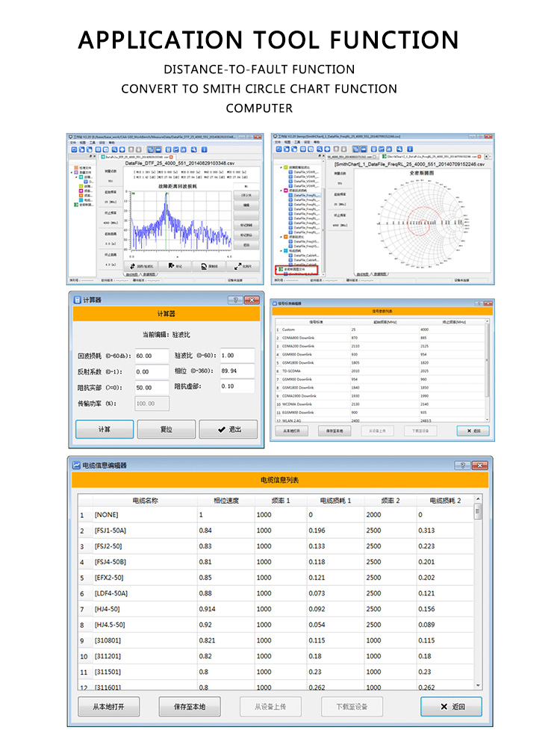This screenshot has height=742, width=560.
Task: Click the 限制线 limit line icon button under the DTF chart
Action: [210, 265]
